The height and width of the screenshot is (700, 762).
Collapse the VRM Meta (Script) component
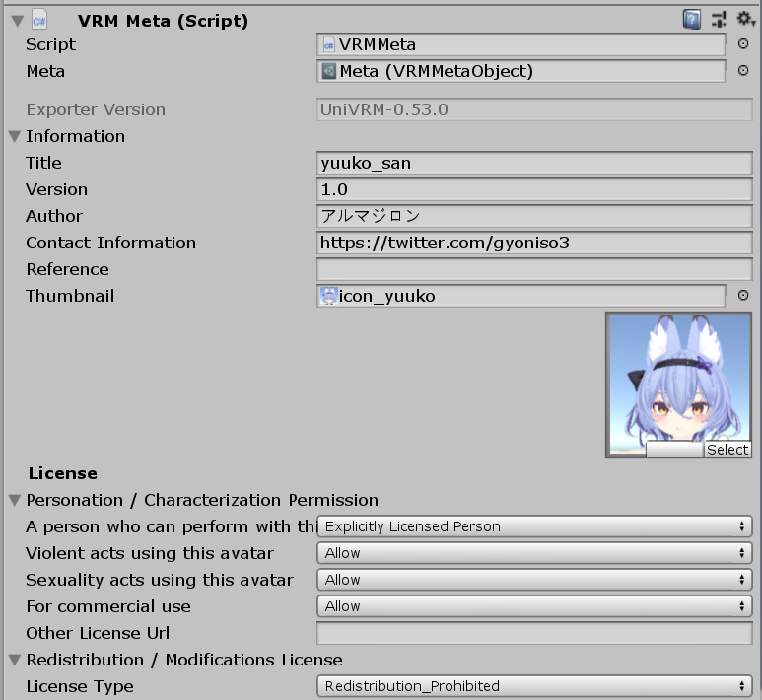point(18,21)
